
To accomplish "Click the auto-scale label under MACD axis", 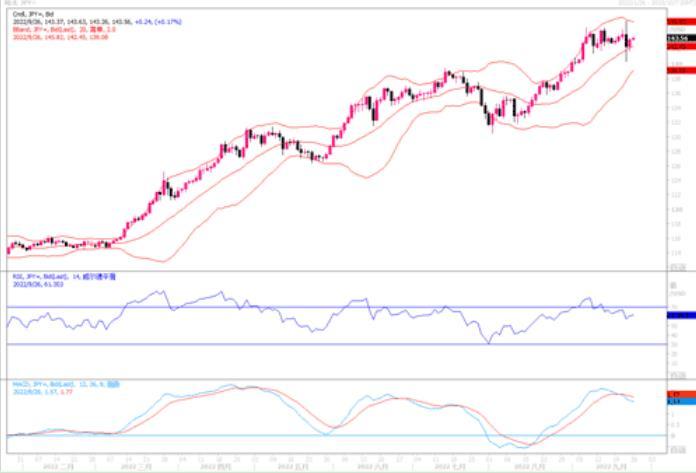I will [x=677, y=450].
